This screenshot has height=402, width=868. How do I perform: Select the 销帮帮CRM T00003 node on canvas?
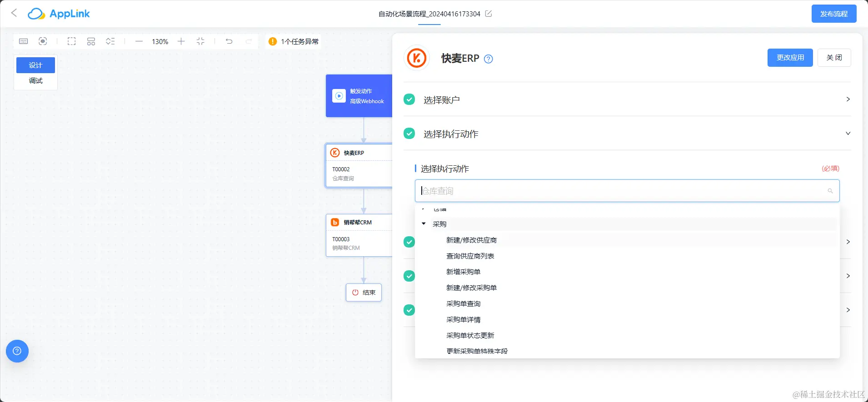pos(359,235)
